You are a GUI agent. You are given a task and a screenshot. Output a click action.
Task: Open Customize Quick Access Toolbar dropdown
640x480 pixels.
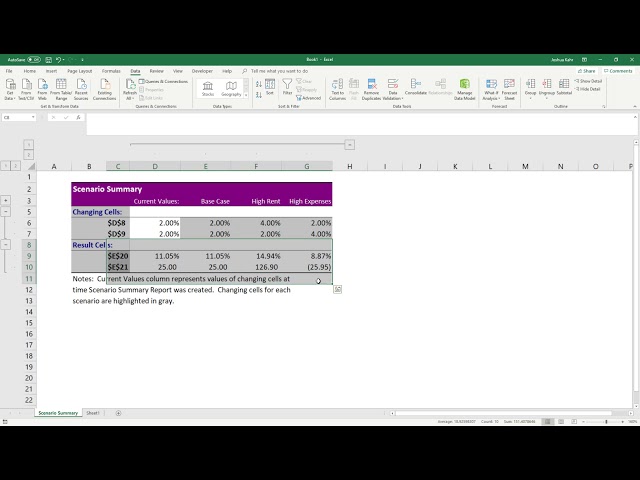point(82,60)
